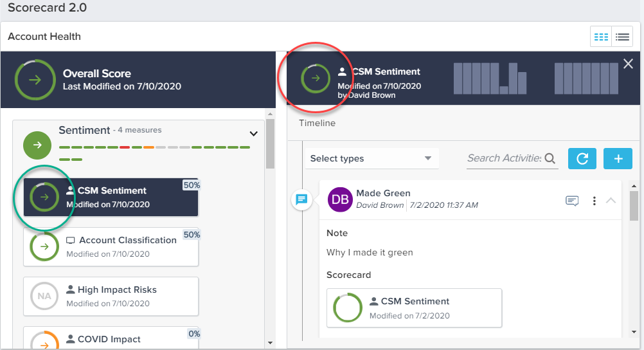Screen dimensions: 644x350
Task: Click the person icon on High Impact Risks
Action: 71,290
